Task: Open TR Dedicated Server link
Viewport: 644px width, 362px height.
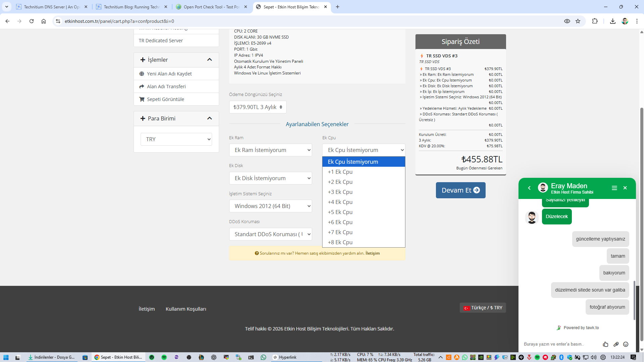Action: [x=161, y=41]
